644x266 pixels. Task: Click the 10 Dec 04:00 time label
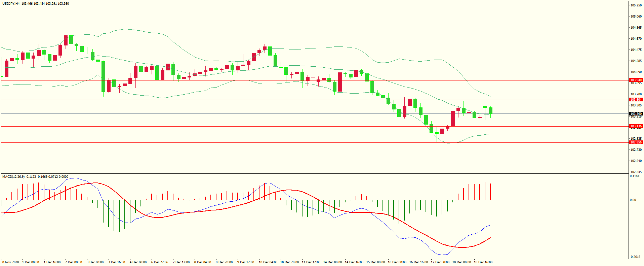point(268,262)
